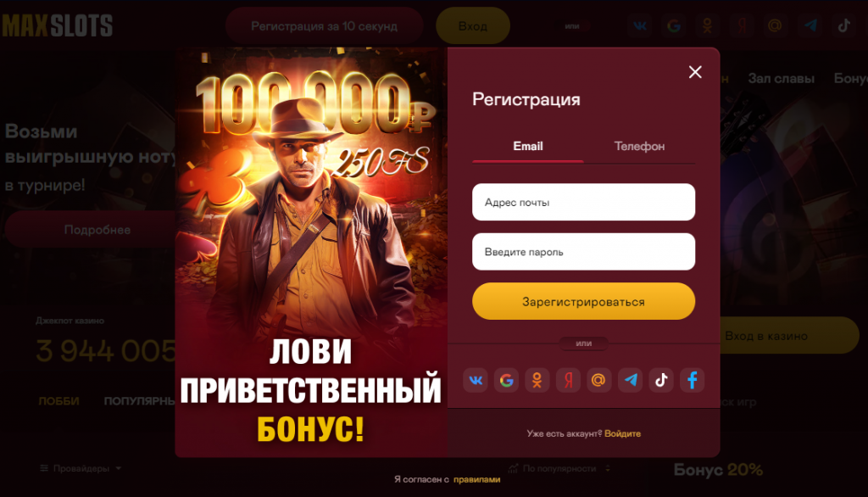Screen dimensions: 868x497
Task: Follow the Войдите link
Action: click(623, 434)
